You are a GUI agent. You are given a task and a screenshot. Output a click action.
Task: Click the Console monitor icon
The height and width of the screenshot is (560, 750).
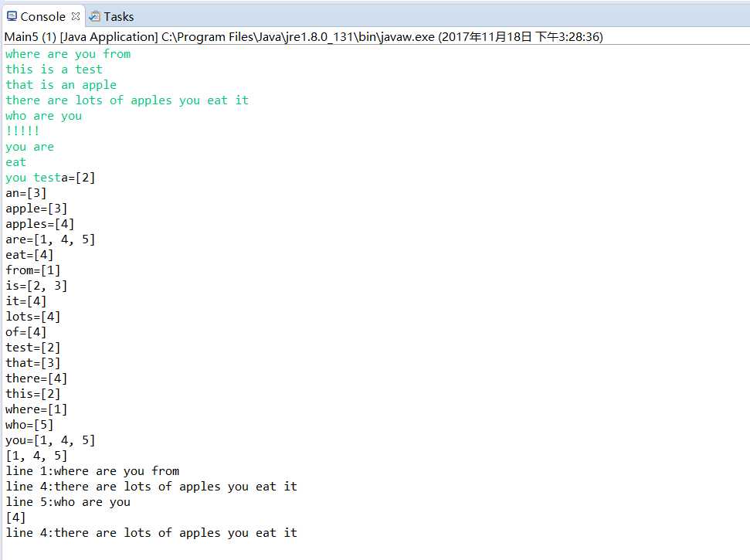pyautogui.click(x=12, y=16)
